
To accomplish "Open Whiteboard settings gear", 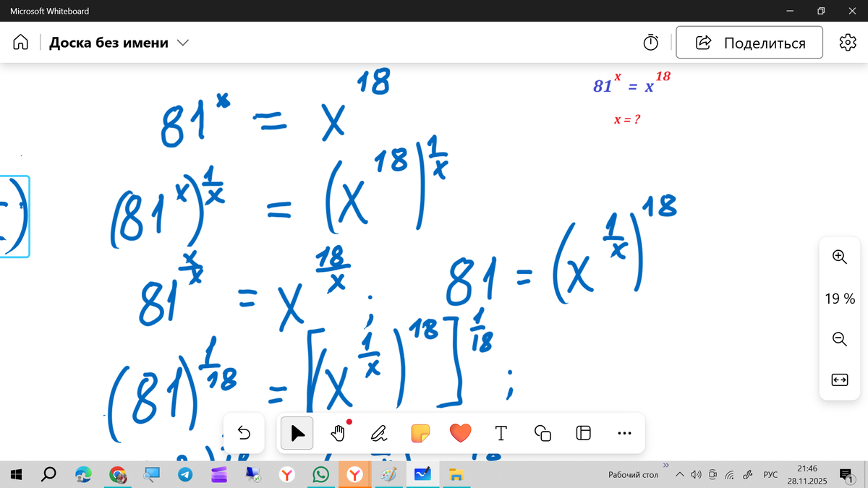I will click(847, 42).
